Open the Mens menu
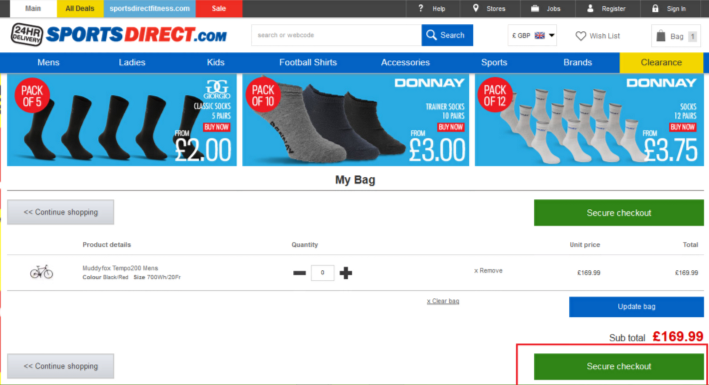 click(x=48, y=62)
